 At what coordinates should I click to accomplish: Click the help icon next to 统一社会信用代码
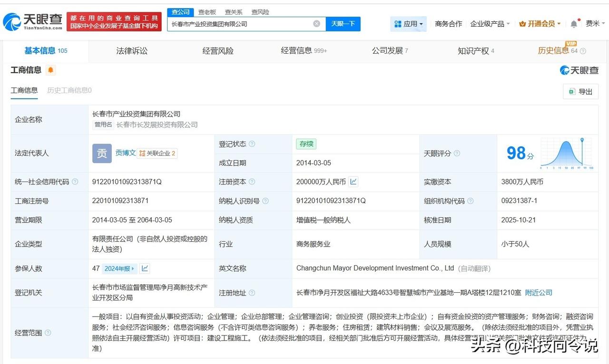pos(75,182)
